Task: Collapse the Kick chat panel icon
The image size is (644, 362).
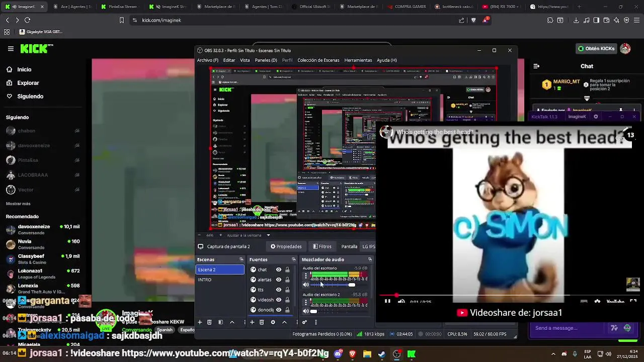Action: pyautogui.click(x=536, y=66)
